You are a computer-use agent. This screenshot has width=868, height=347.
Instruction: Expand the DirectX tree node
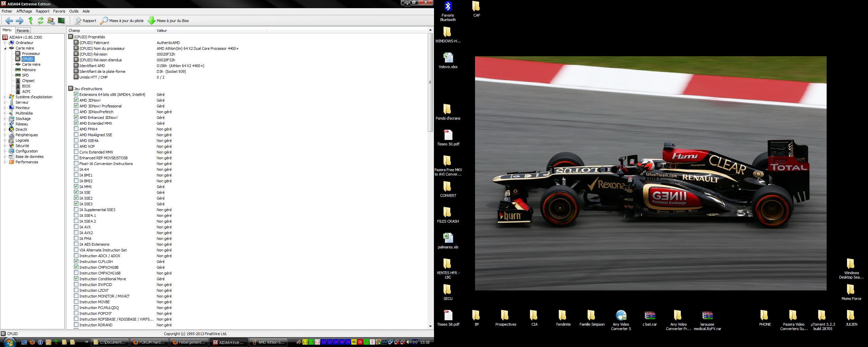coord(5,129)
